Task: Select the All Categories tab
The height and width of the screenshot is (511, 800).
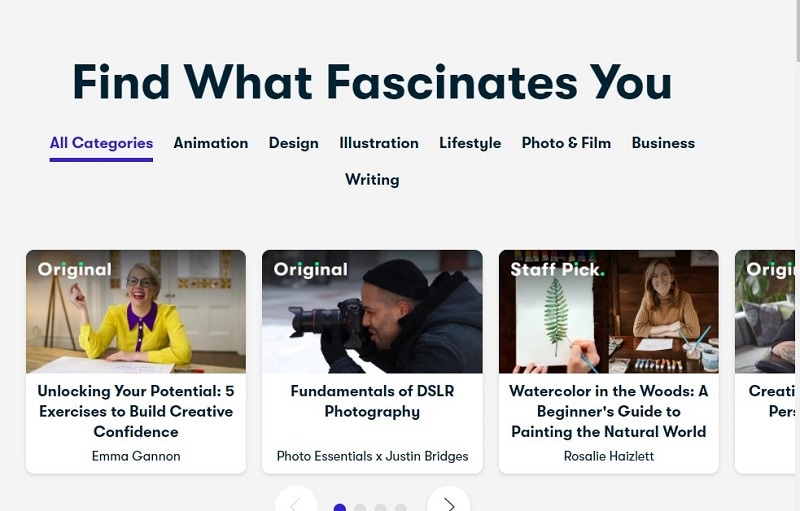Action: [x=101, y=143]
